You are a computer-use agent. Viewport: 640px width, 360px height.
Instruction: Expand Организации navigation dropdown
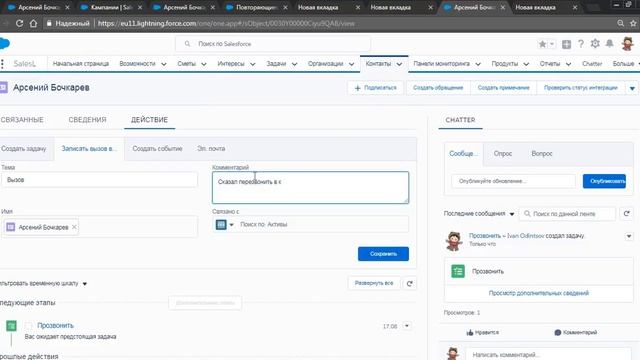(x=351, y=64)
